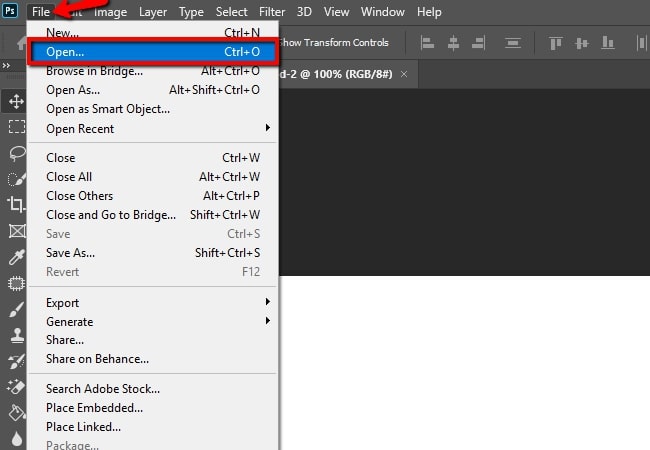Open the Help menu
This screenshot has height=450, width=650.
429,12
